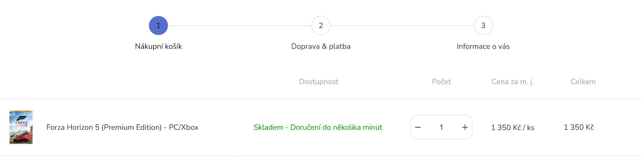The image size is (644, 160).
Task: Click the Dostupnost column header
Action: point(319,82)
